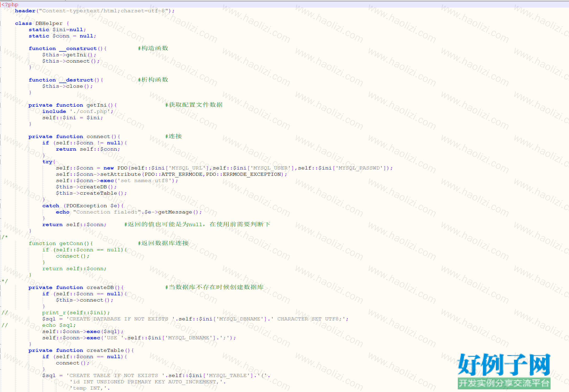Viewport: 569px width, 392px height.
Task: Click the "catch (PDOException $e){" line
Action: click(83, 206)
